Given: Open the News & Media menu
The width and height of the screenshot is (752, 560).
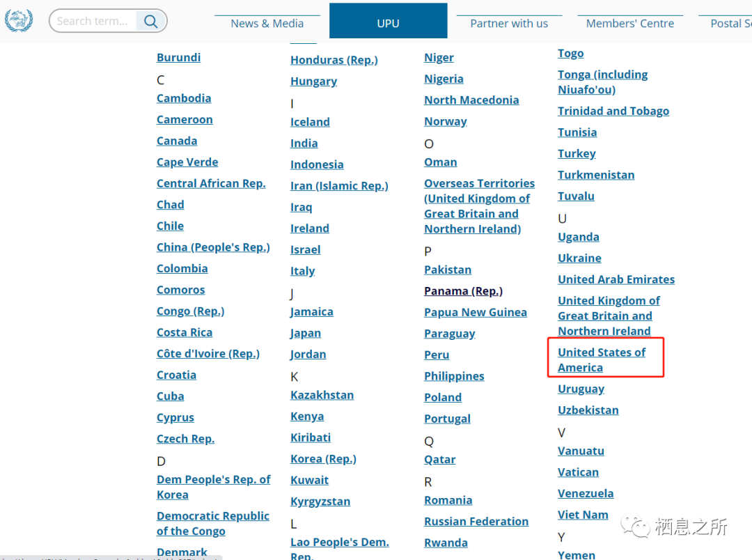Looking at the screenshot, I should coord(267,24).
